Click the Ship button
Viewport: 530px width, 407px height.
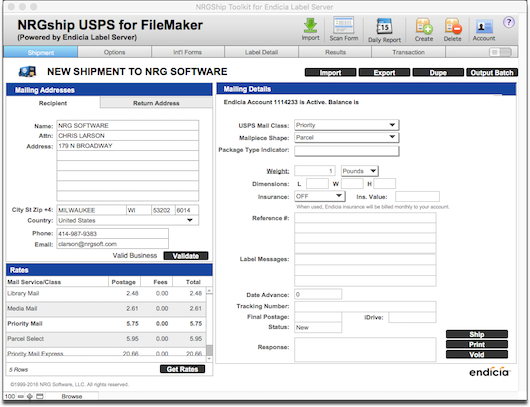[477, 334]
